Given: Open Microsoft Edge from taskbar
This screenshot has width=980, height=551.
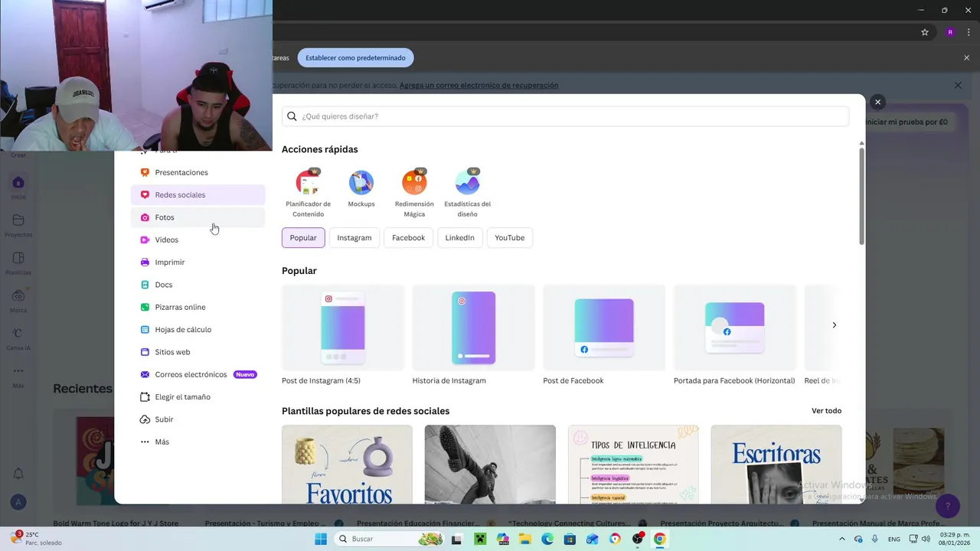Looking at the screenshot, I should tap(547, 539).
